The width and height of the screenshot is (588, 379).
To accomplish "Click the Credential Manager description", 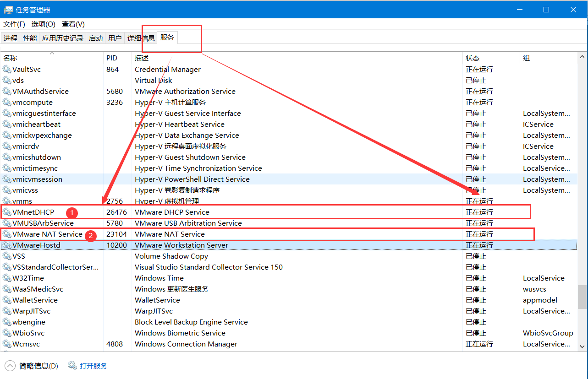I will (x=168, y=70).
